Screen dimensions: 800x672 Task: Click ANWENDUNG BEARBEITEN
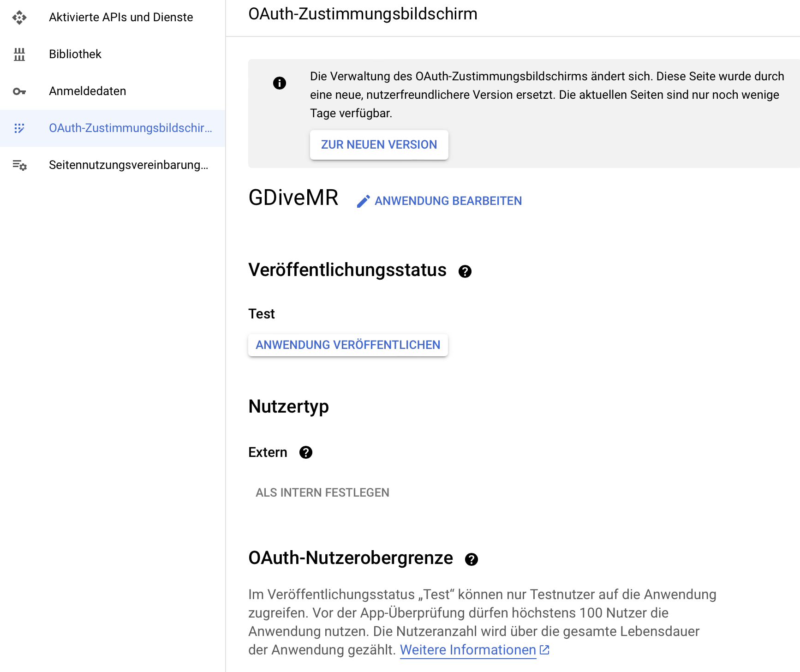(x=448, y=201)
